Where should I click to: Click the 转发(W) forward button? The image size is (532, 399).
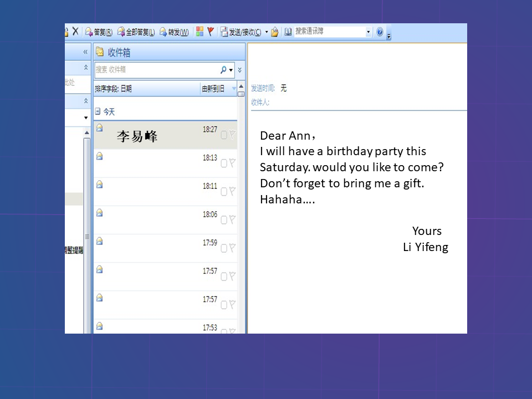coord(174,32)
